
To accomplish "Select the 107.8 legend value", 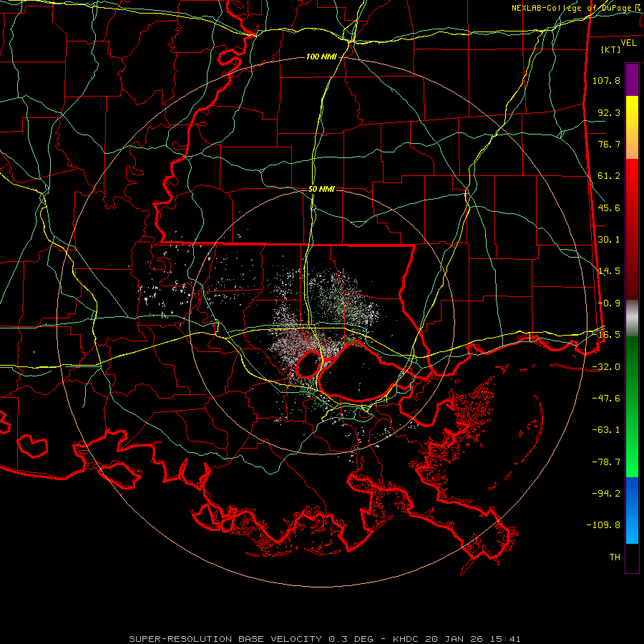I will [606, 80].
